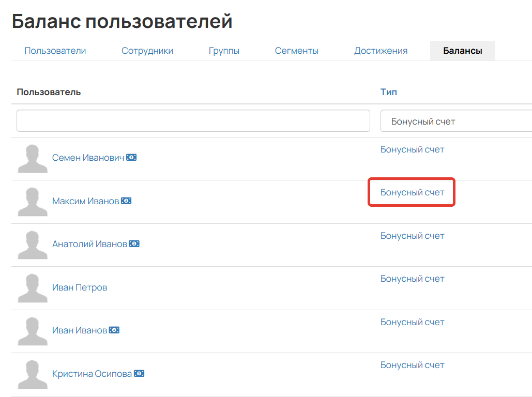Click the balance icon next to Семен Иванович
The height and width of the screenshot is (397, 532).
pyautogui.click(x=132, y=157)
